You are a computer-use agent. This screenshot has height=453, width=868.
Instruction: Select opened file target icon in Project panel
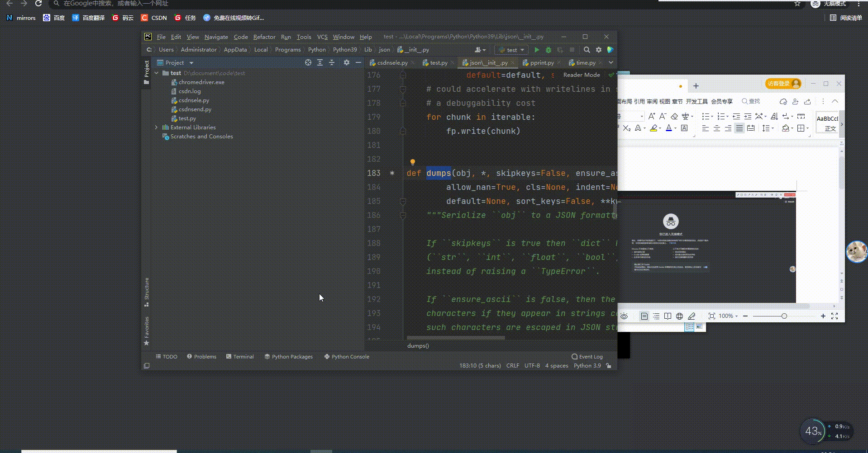point(308,62)
